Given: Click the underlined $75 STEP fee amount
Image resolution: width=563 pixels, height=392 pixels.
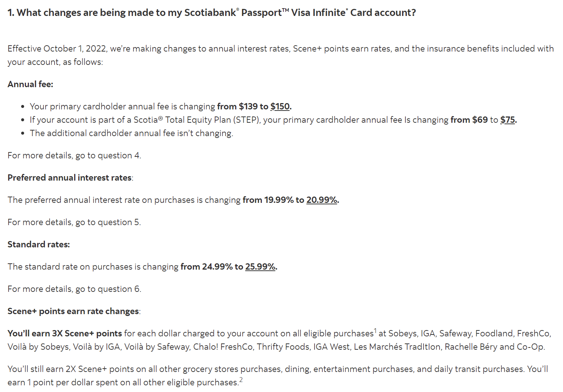Looking at the screenshot, I should (507, 120).
